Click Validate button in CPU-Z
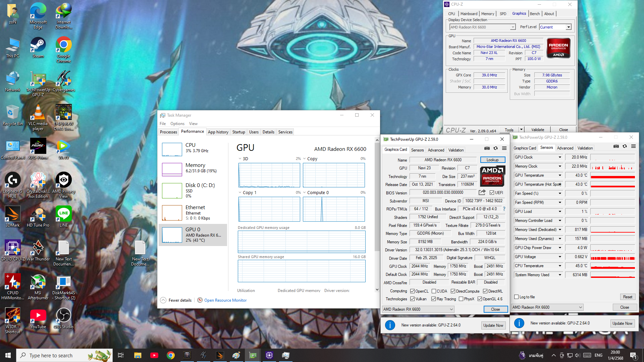This screenshot has width=644, height=362. coord(538,130)
